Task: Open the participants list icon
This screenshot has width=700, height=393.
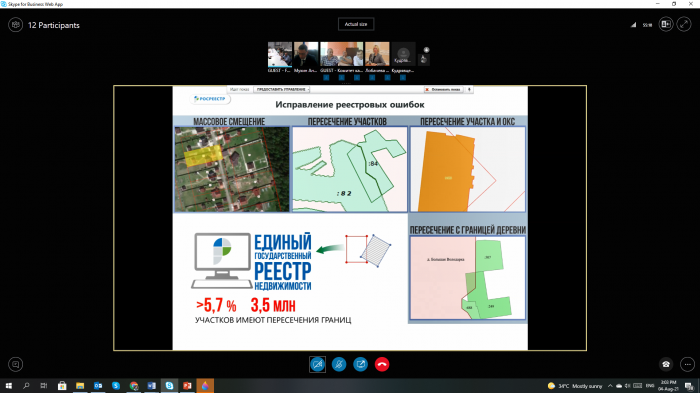Action: [x=15, y=25]
